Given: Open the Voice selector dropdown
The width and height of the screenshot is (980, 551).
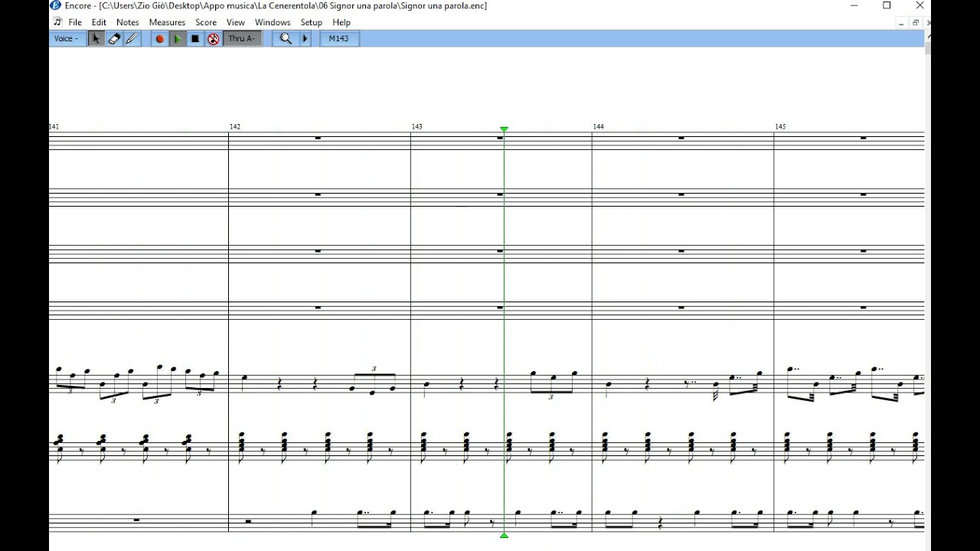Looking at the screenshot, I should (x=67, y=38).
